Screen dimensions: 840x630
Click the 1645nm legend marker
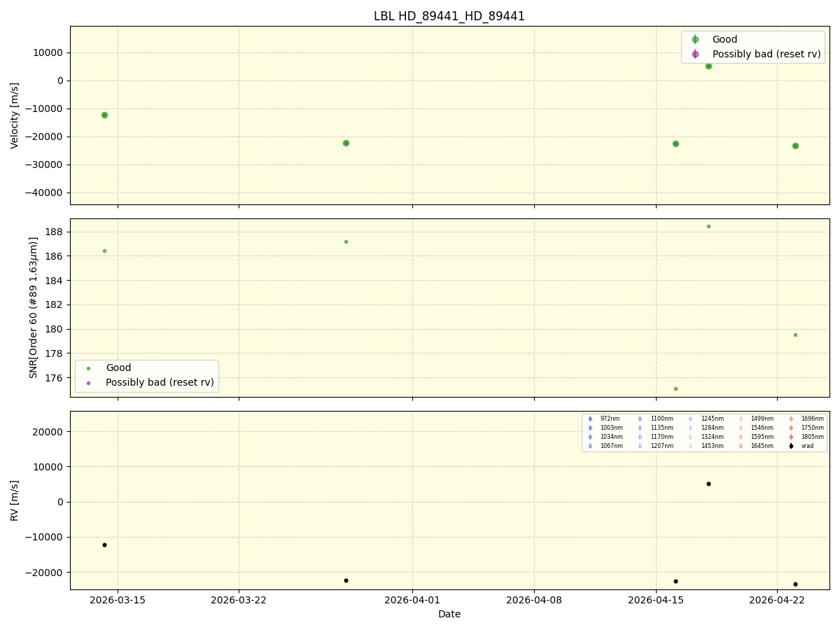pos(741,446)
